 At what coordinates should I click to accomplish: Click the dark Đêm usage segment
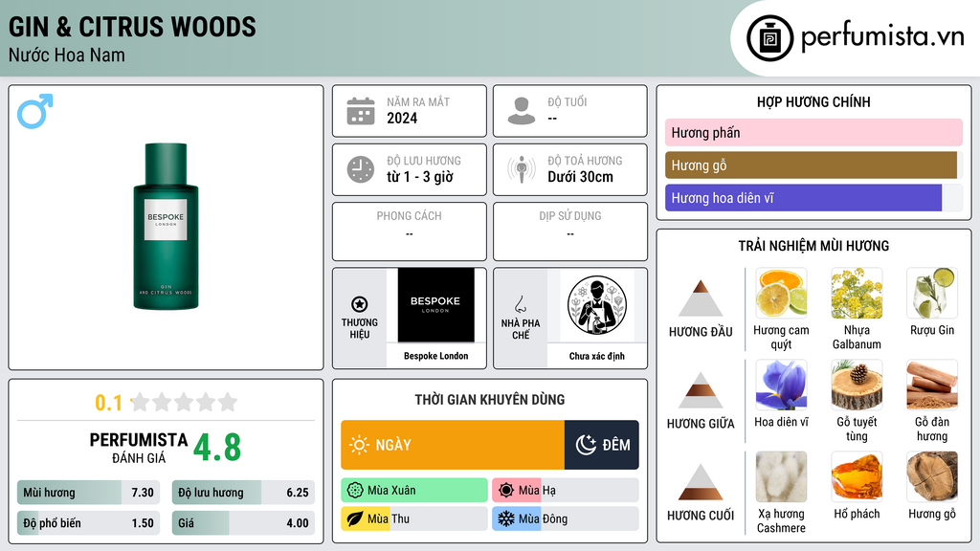[601, 445]
